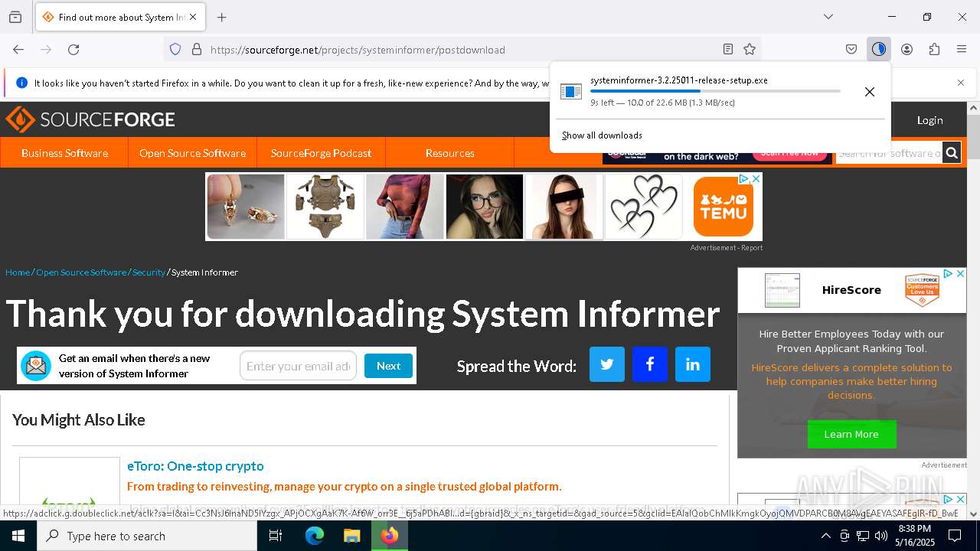Open the hearts design ad thumbnail

643,207
